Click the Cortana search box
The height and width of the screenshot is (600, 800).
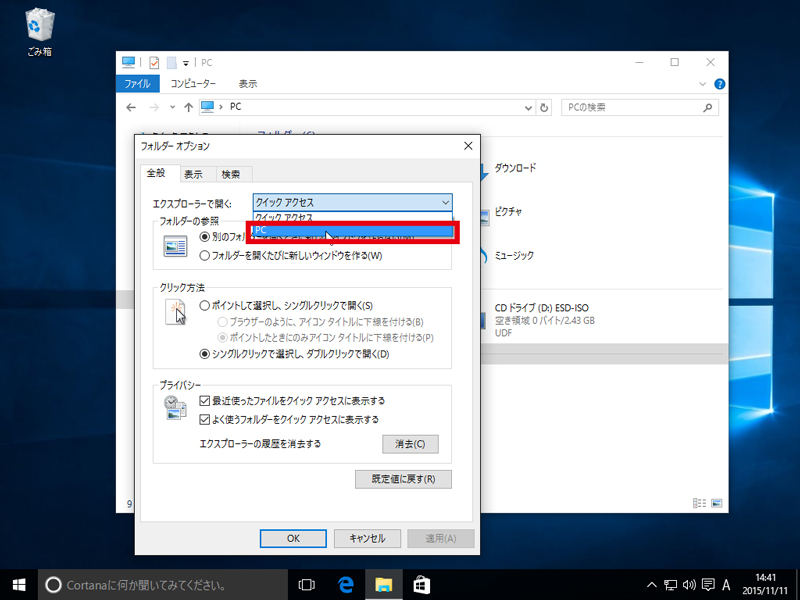click(x=163, y=585)
